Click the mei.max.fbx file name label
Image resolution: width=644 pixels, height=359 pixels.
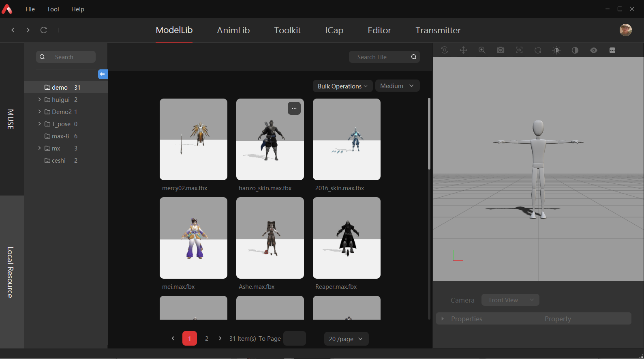click(178, 287)
